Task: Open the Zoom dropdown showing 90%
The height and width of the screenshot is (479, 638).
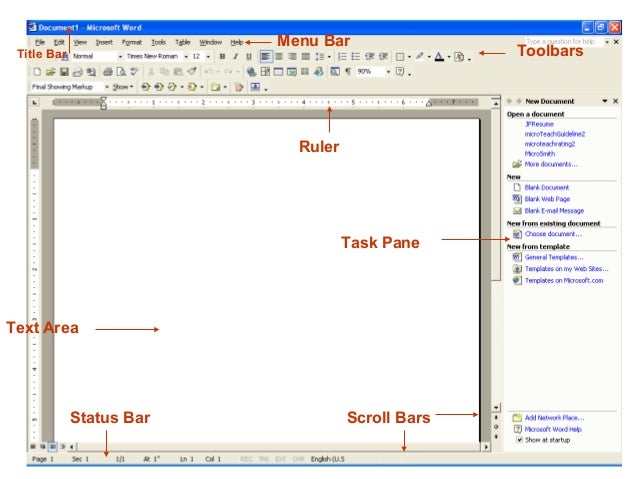Action: [x=388, y=72]
